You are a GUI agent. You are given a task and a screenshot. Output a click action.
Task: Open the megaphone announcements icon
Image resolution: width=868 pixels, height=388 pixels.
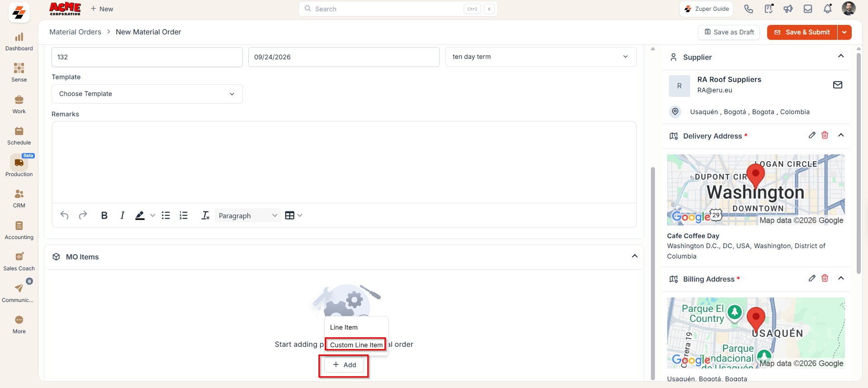788,9
